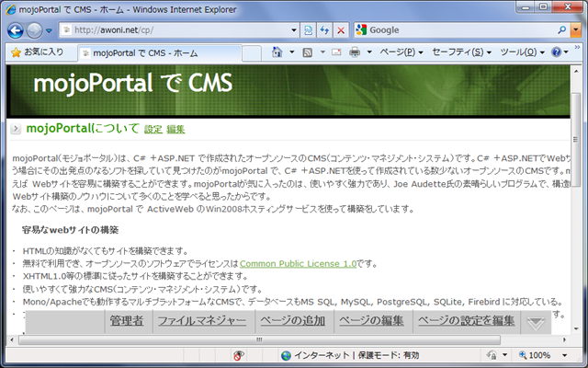Open the ツール(O) menu

(x=523, y=52)
